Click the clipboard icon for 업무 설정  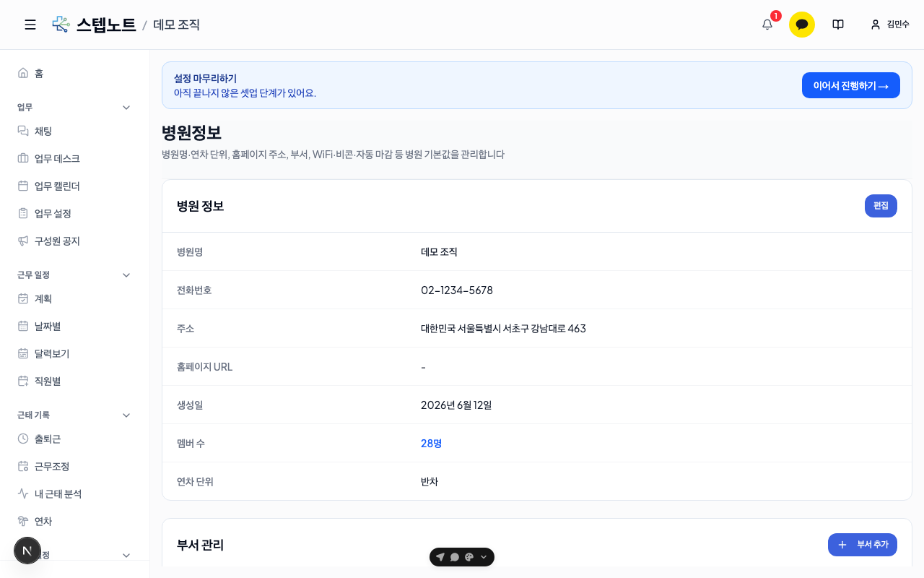tap(23, 213)
